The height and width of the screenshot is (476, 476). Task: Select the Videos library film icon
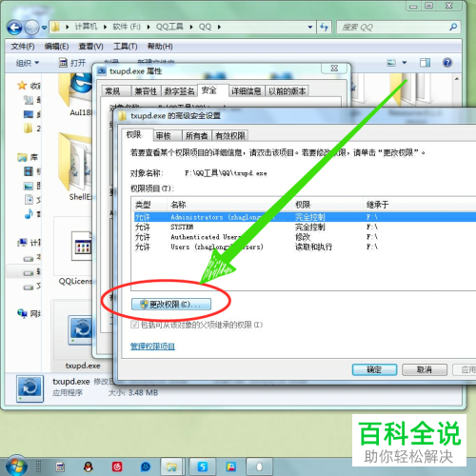click(29, 171)
